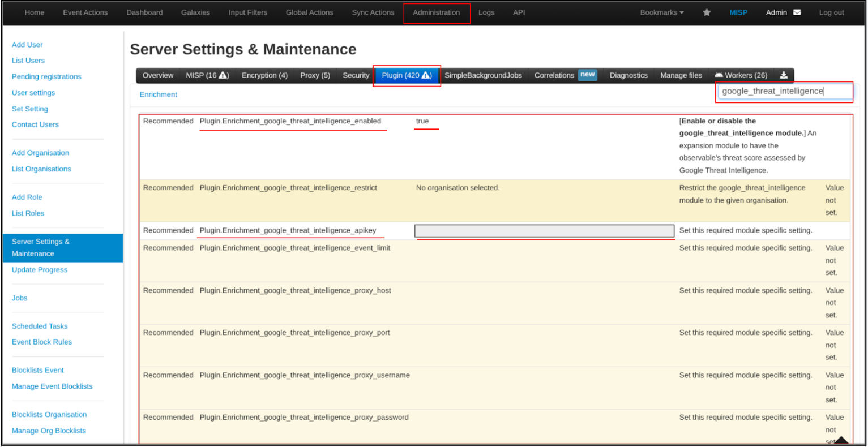Click the MISP link in top bar
The image size is (868, 447).
click(x=738, y=12)
